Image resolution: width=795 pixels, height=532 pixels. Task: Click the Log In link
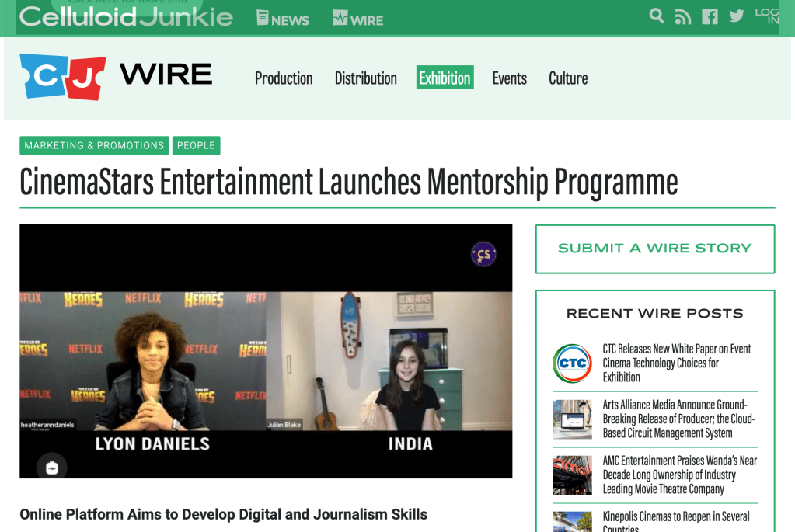click(x=767, y=16)
